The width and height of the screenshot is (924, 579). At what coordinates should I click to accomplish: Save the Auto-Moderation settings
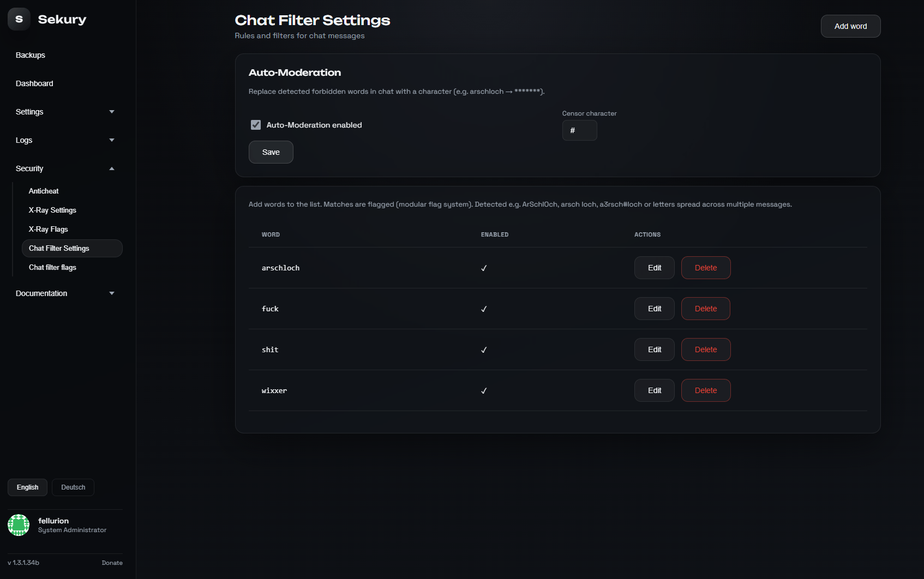[271, 152]
